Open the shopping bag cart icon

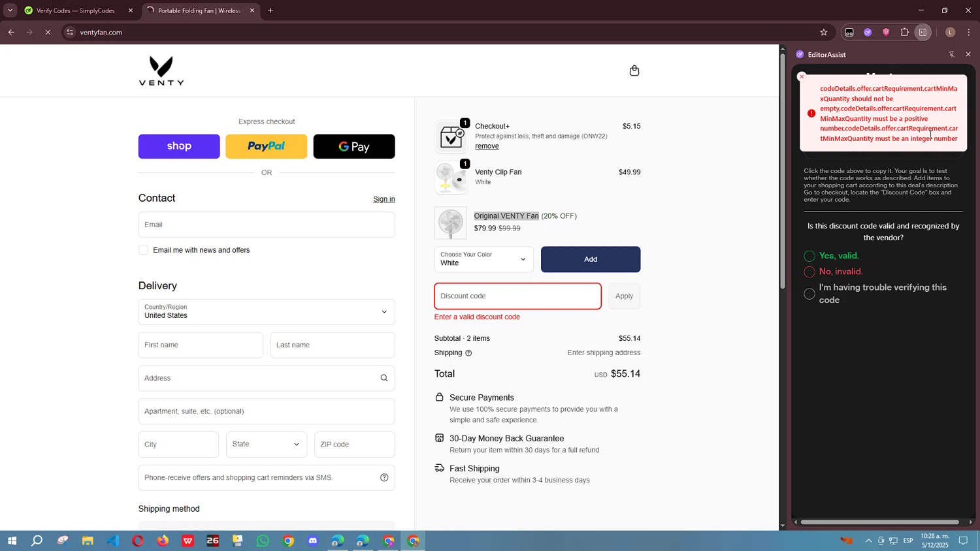coord(634,71)
